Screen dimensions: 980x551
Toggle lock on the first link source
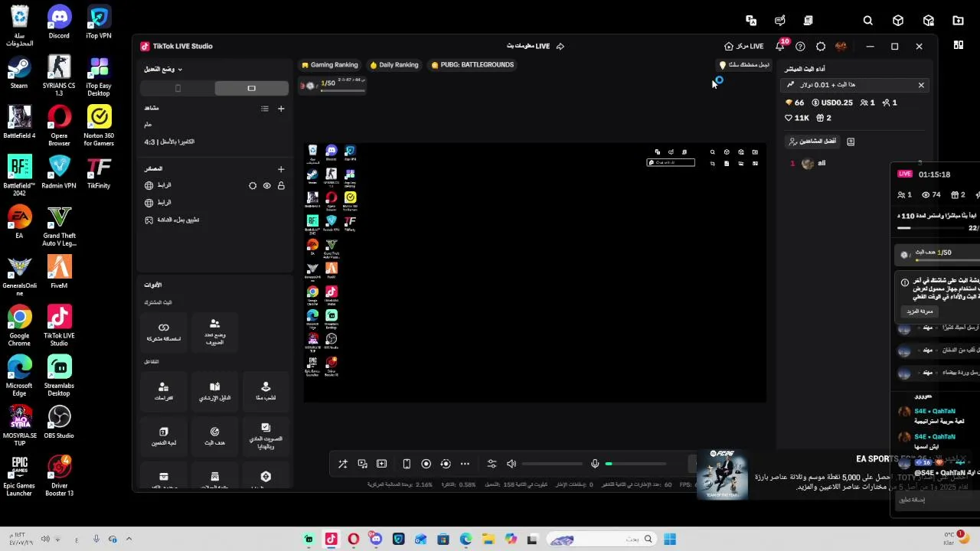(x=281, y=185)
